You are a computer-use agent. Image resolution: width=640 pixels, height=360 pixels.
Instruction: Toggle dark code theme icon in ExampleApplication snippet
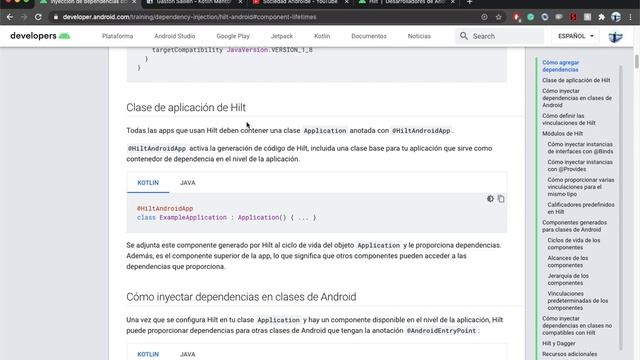pos(490,199)
